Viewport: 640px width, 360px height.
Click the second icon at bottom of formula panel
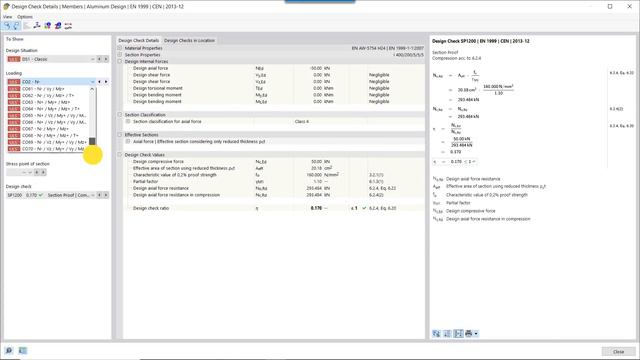coord(448,333)
